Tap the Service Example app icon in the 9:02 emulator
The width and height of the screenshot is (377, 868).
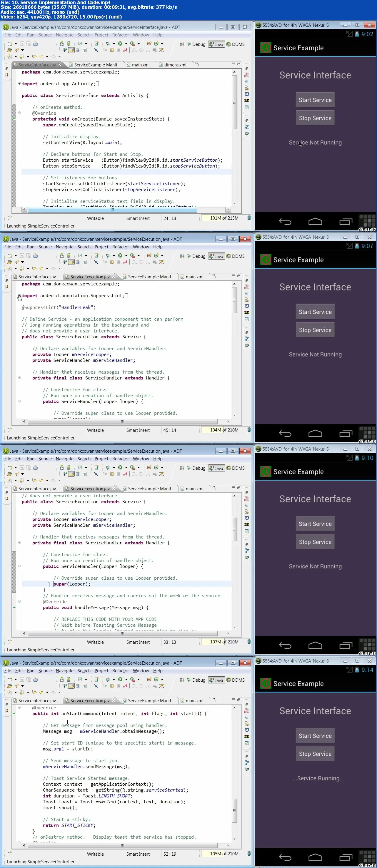click(x=266, y=48)
